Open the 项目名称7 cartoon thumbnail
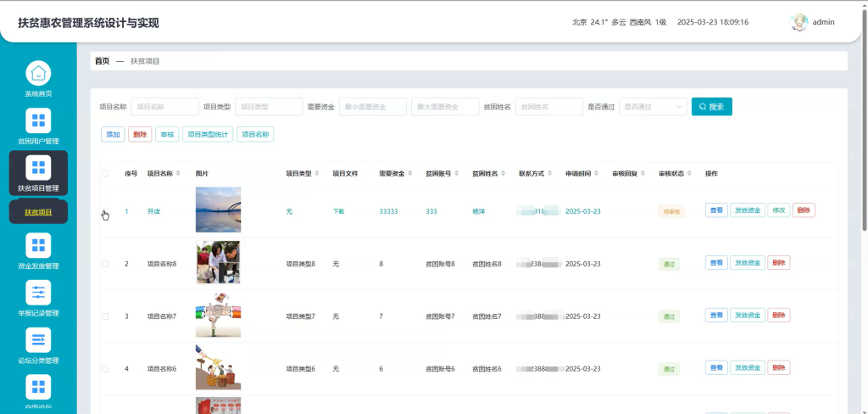The height and width of the screenshot is (414, 868). point(218,314)
